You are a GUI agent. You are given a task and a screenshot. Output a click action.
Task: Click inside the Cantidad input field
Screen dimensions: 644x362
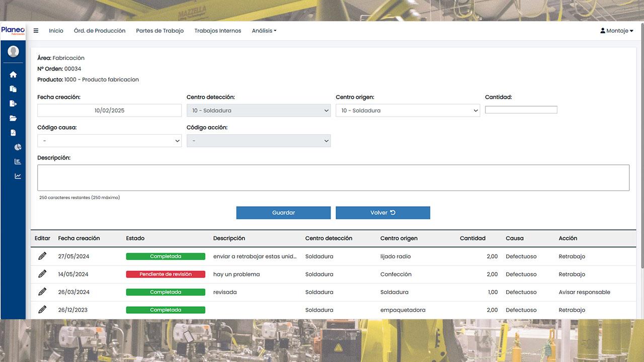521,109
